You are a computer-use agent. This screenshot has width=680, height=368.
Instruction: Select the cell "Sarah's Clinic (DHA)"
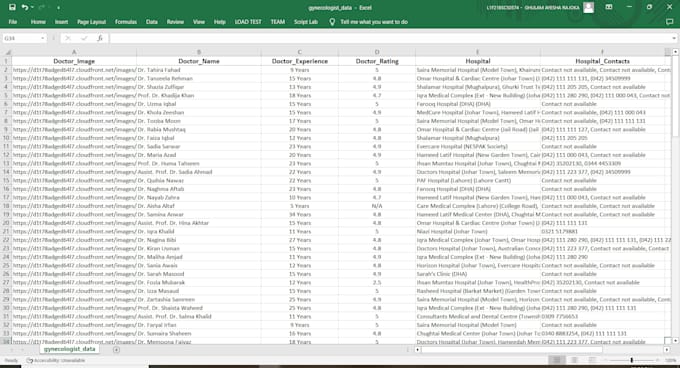pyautogui.click(x=478, y=274)
